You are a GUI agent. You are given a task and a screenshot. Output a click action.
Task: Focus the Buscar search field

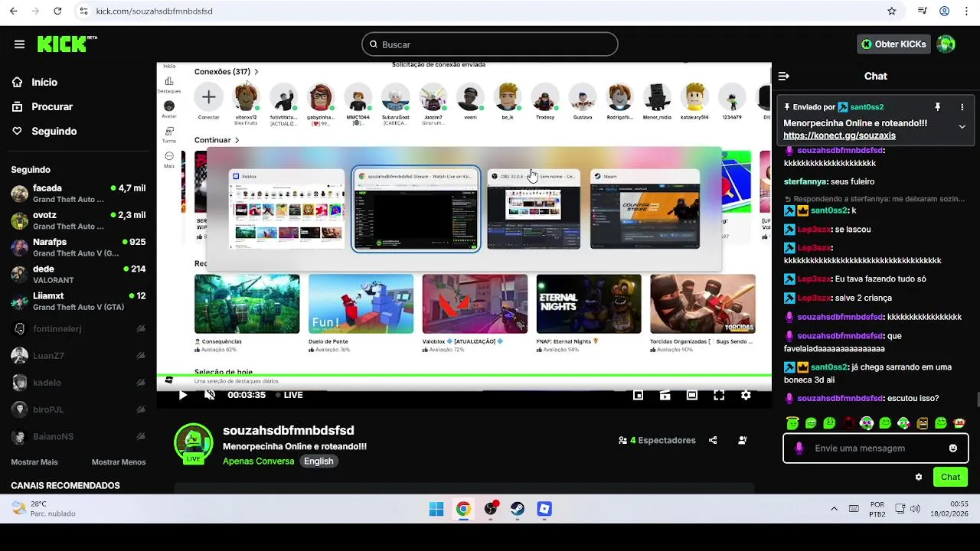pyautogui.click(x=490, y=44)
